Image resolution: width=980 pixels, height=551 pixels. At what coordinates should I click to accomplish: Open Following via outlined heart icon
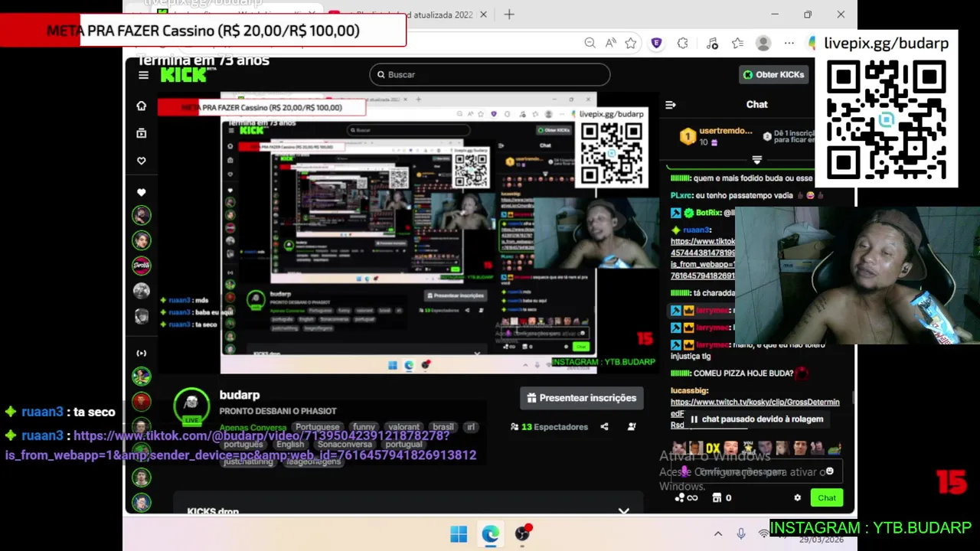click(x=141, y=161)
